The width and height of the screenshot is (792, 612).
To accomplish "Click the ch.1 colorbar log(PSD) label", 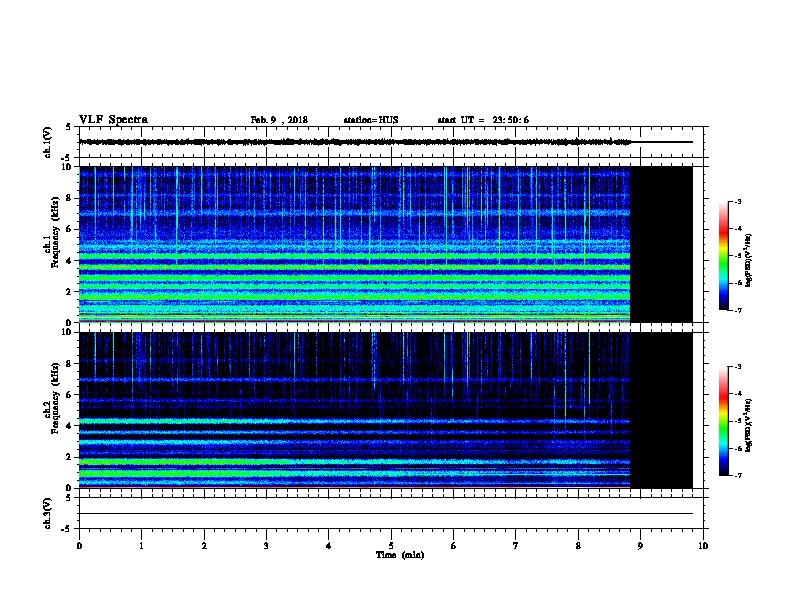I will (x=748, y=260).
